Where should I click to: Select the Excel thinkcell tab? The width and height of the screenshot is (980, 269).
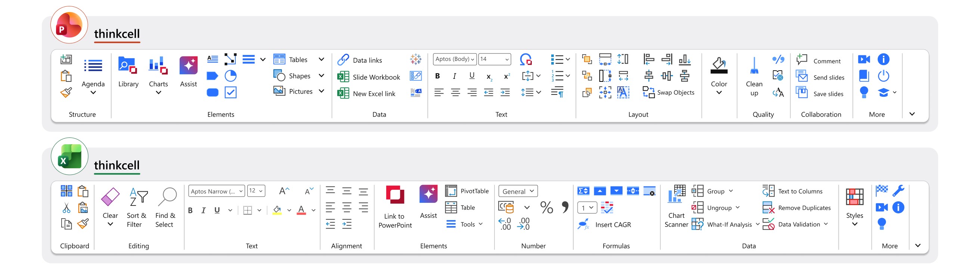pyautogui.click(x=117, y=166)
